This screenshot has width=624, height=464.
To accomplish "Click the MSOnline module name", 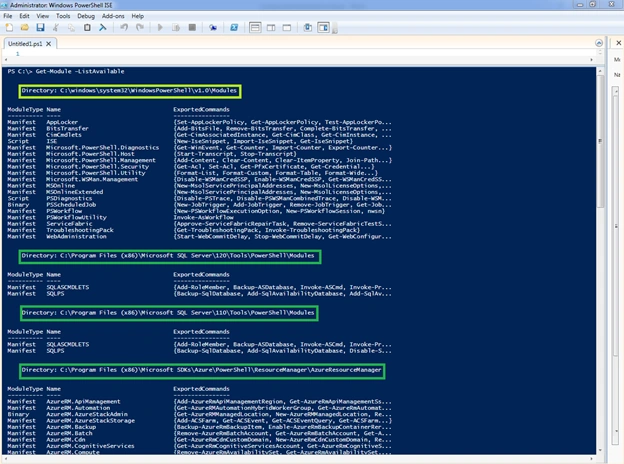I will tap(60, 185).
